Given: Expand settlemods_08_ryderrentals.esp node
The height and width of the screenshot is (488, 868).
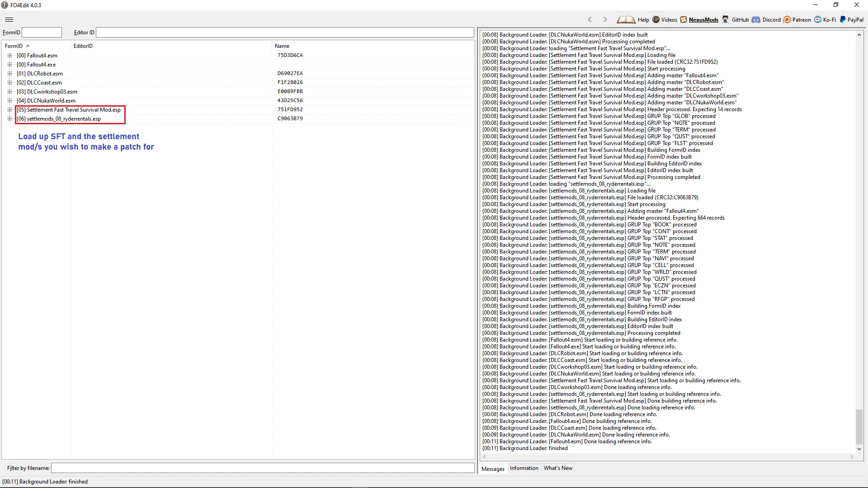Looking at the screenshot, I should (x=9, y=119).
